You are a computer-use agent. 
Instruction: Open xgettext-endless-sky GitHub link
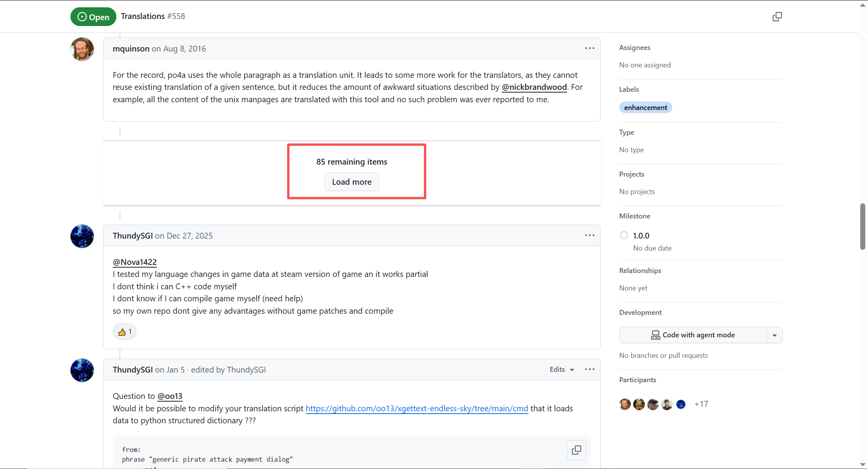tap(417, 409)
